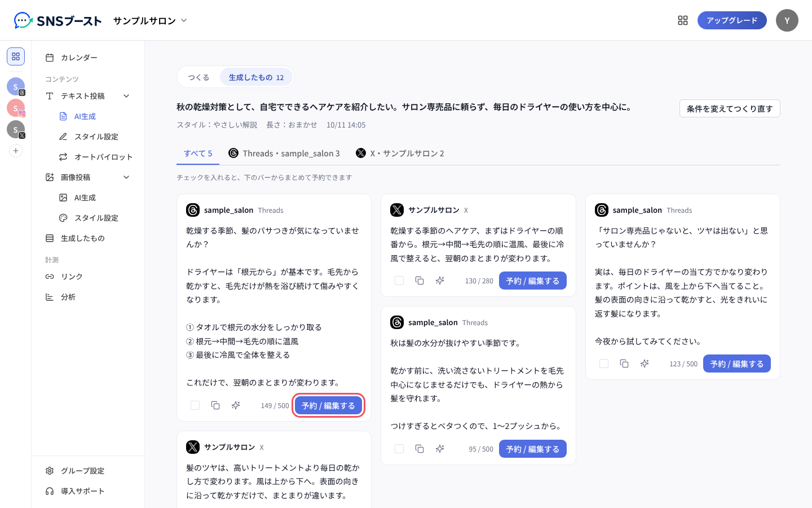Click AI sparkle icon on 123 / 500 post

click(x=645, y=364)
